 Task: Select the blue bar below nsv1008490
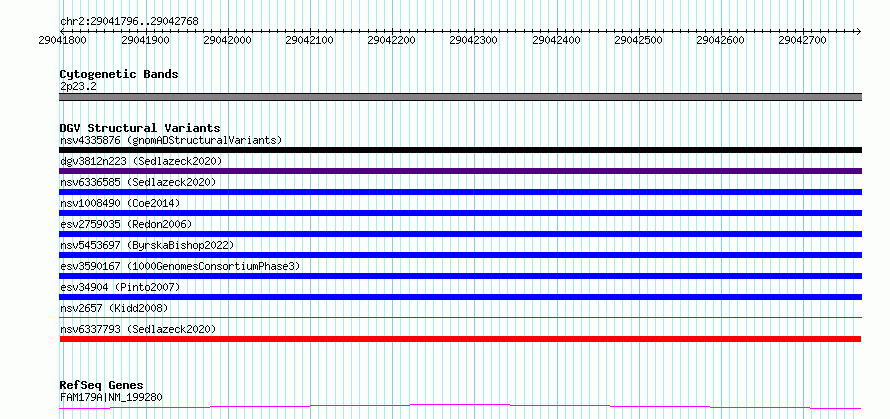pos(460,213)
